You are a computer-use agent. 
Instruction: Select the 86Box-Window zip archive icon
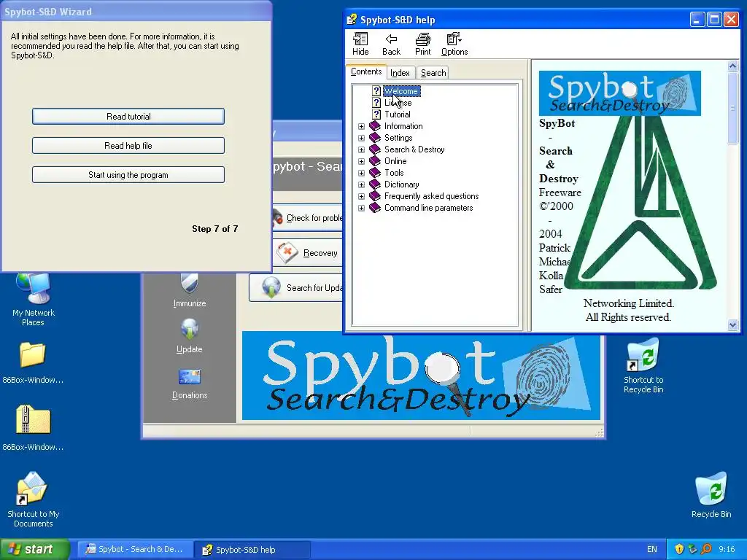(x=32, y=427)
